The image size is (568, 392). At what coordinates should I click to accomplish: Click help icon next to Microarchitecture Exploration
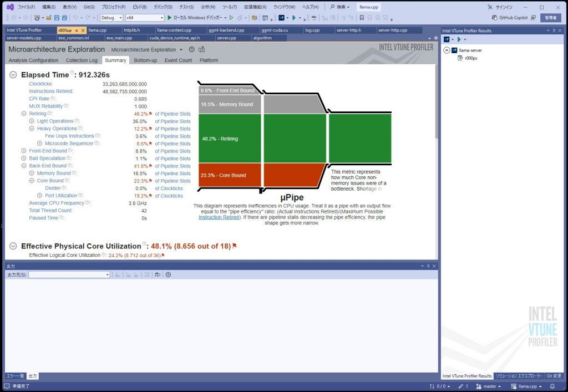coord(191,50)
